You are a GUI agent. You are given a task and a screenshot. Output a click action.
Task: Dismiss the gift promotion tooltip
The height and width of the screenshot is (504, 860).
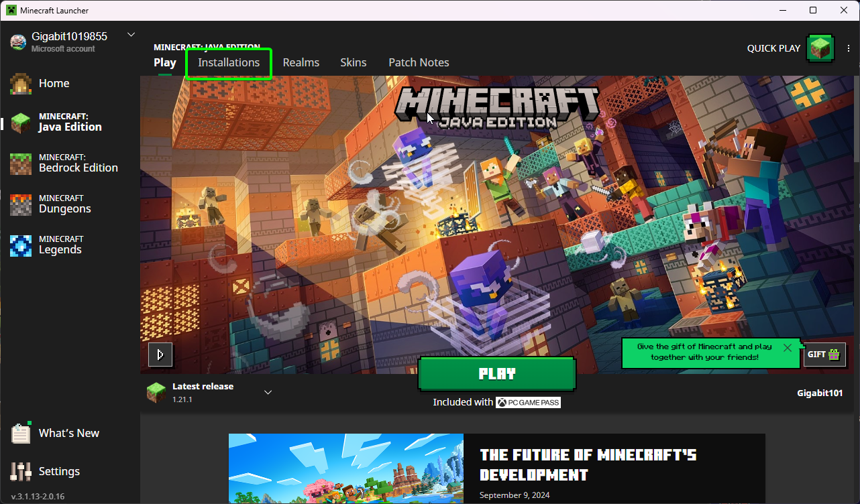[788, 348]
